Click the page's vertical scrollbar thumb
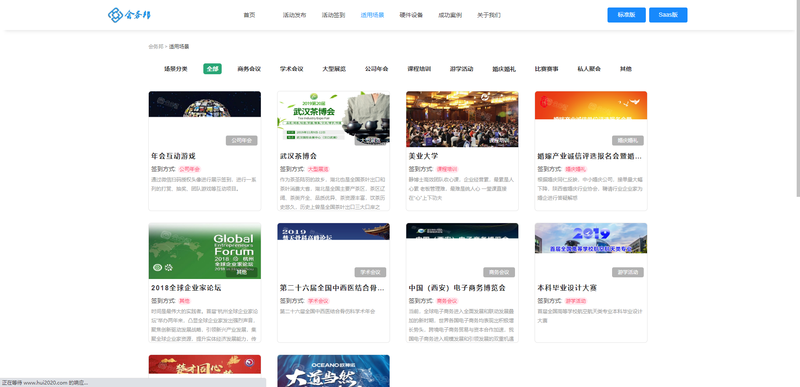The image size is (800, 387). coord(798,98)
